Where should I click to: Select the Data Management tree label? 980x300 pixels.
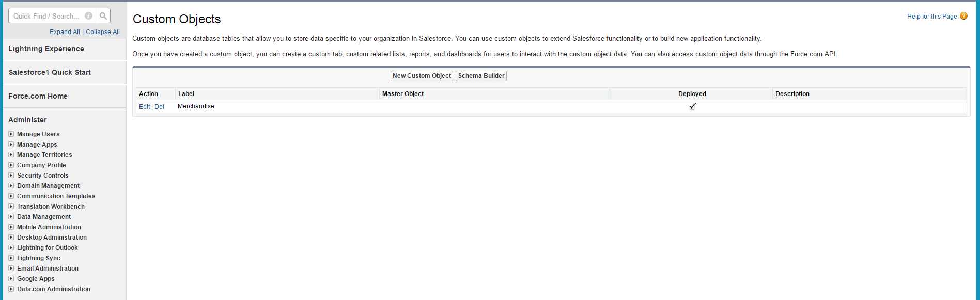click(x=44, y=217)
